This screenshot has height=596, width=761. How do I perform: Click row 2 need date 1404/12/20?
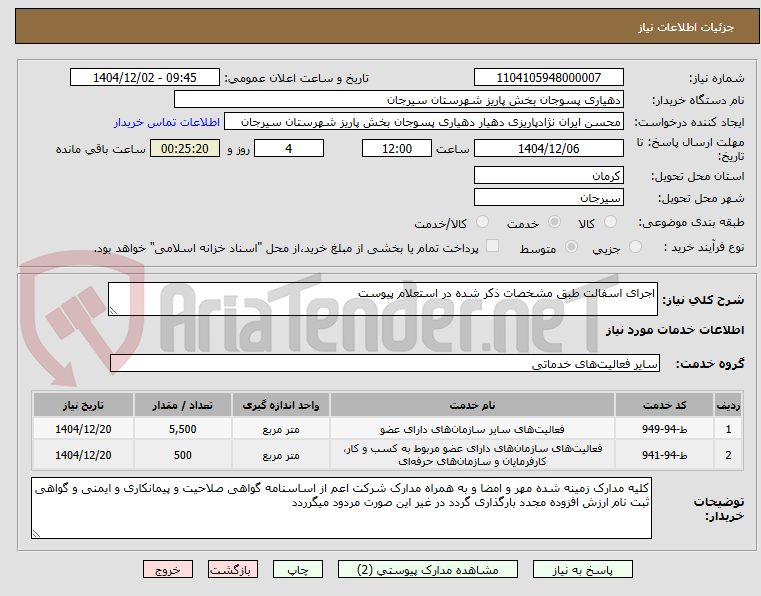(83, 455)
